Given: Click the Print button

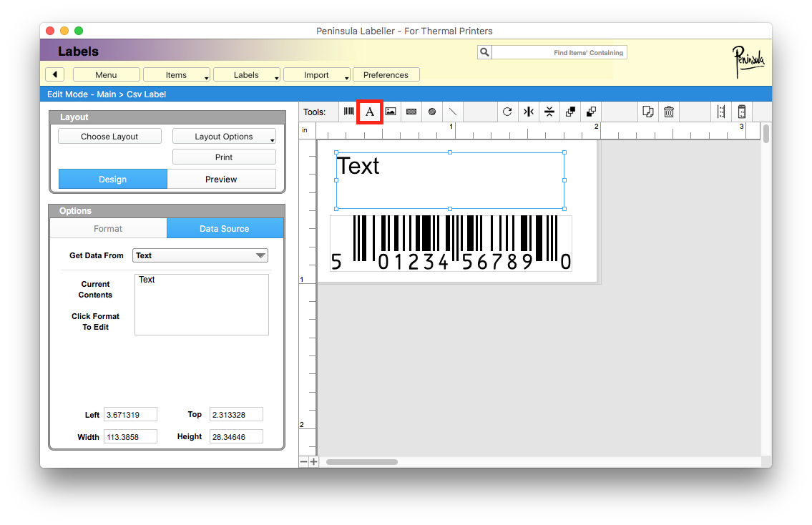Looking at the screenshot, I should 224,157.
